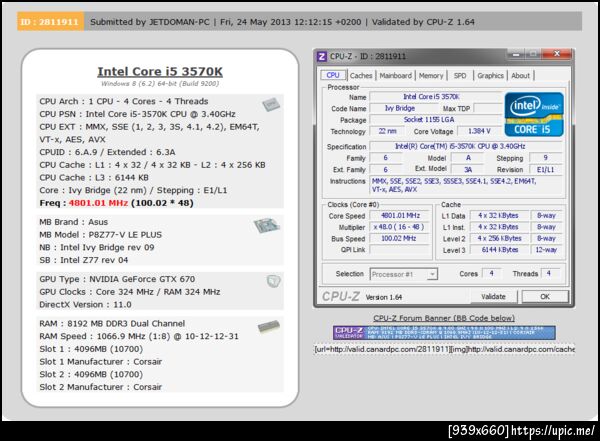Viewport: 600px width, 441px height.
Task: Click the RAM 8192 MB DDR3 Dual Channel line
Action: click(112, 323)
